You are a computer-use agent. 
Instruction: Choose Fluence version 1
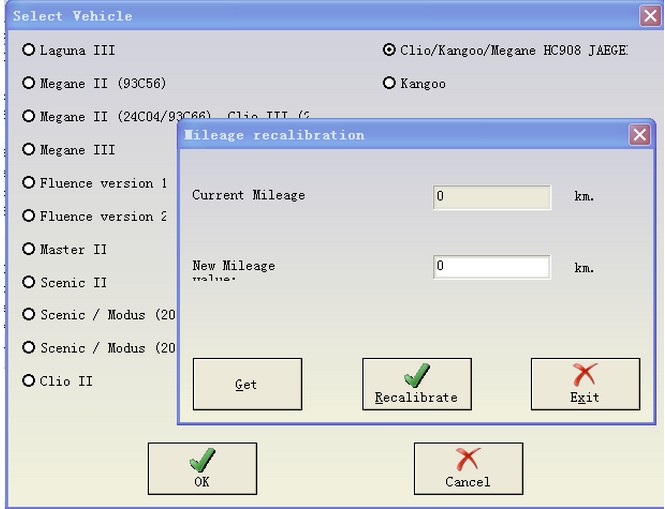pos(29,183)
